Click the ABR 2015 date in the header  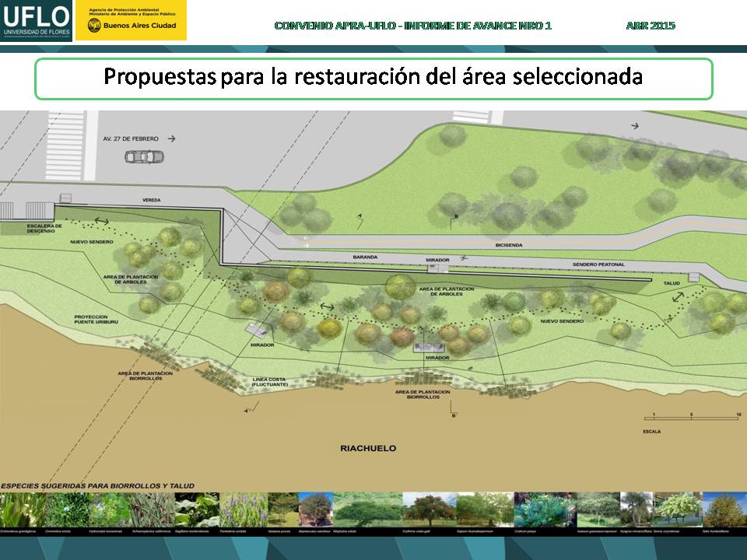click(x=651, y=26)
